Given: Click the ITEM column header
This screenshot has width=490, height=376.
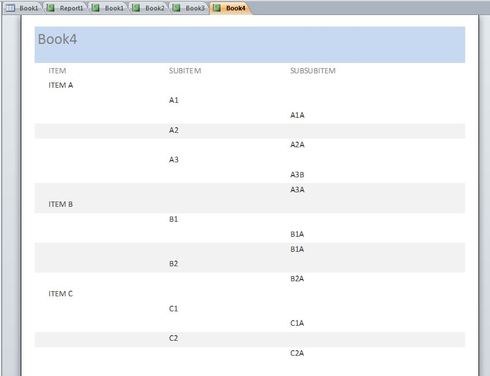Looking at the screenshot, I should [57, 71].
